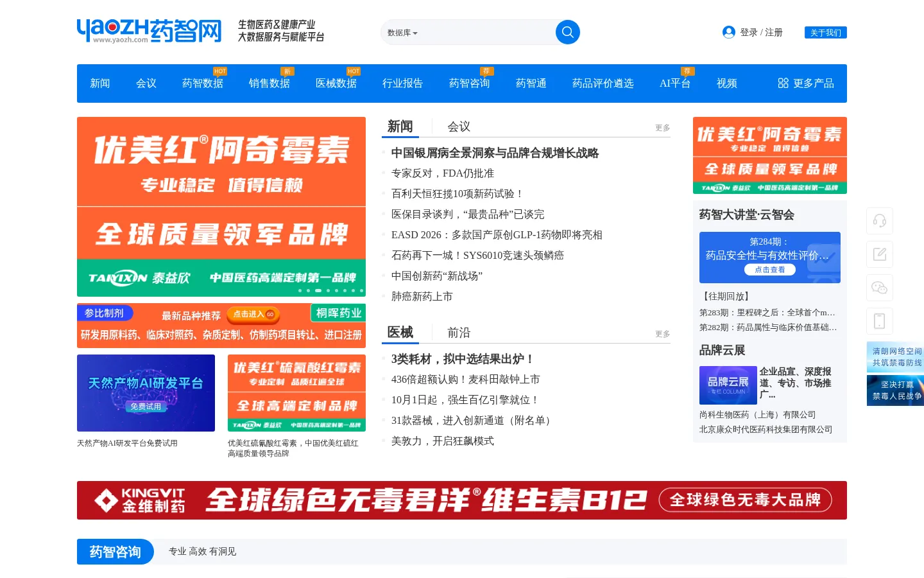Open article EASD 2026 多款国产原创GLP-1药物
This screenshot has height=578, width=924.
pyautogui.click(x=497, y=235)
